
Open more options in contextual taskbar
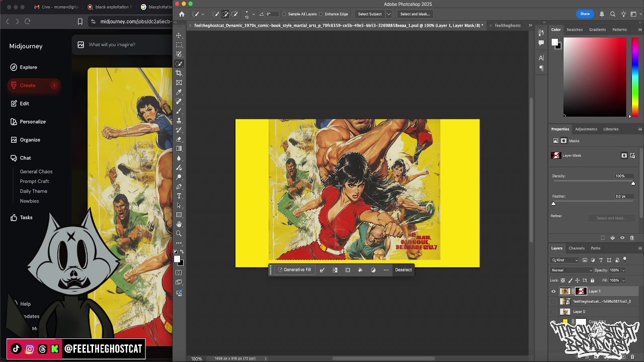(386, 270)
